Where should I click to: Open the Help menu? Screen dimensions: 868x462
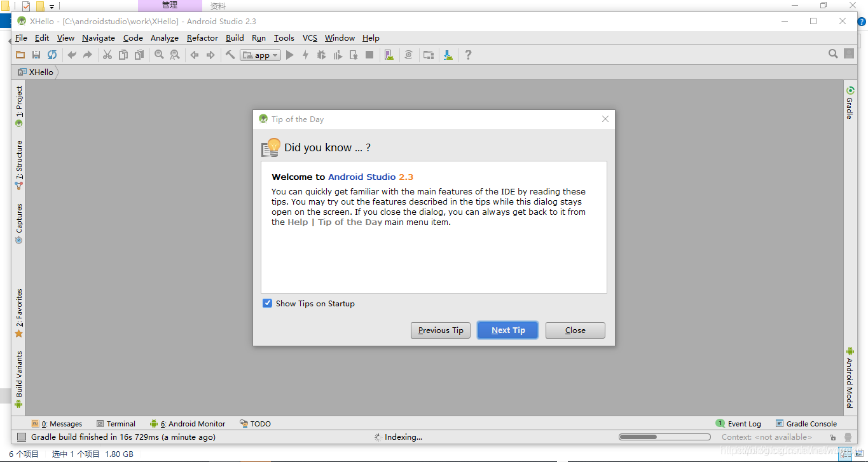point(371,38)
